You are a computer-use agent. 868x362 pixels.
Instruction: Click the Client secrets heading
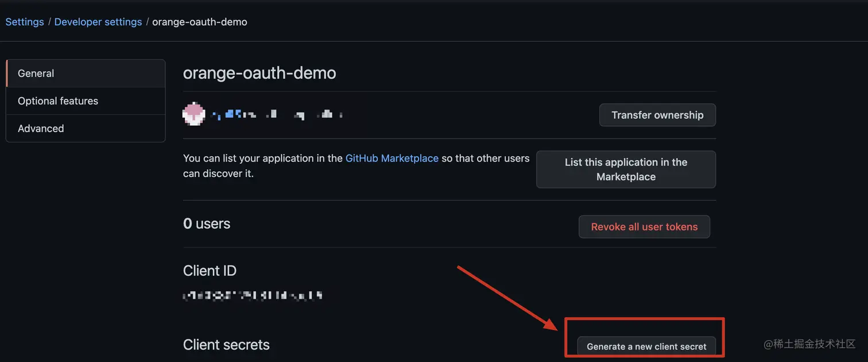[226, 345]
